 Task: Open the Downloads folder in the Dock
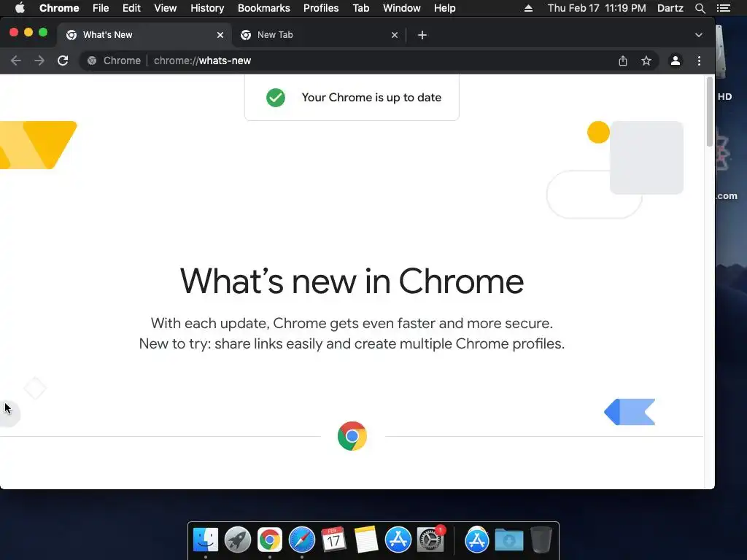[x=508, y=540]
